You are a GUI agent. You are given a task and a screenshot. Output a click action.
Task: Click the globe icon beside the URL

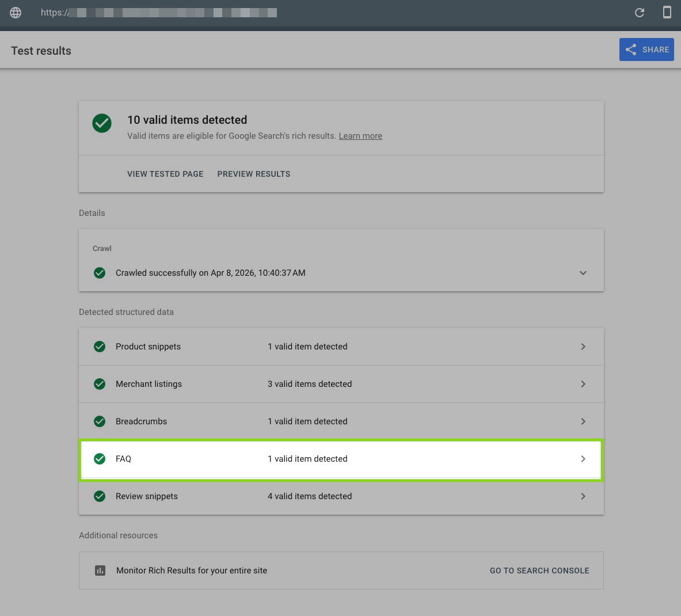[x=16, y=13]
